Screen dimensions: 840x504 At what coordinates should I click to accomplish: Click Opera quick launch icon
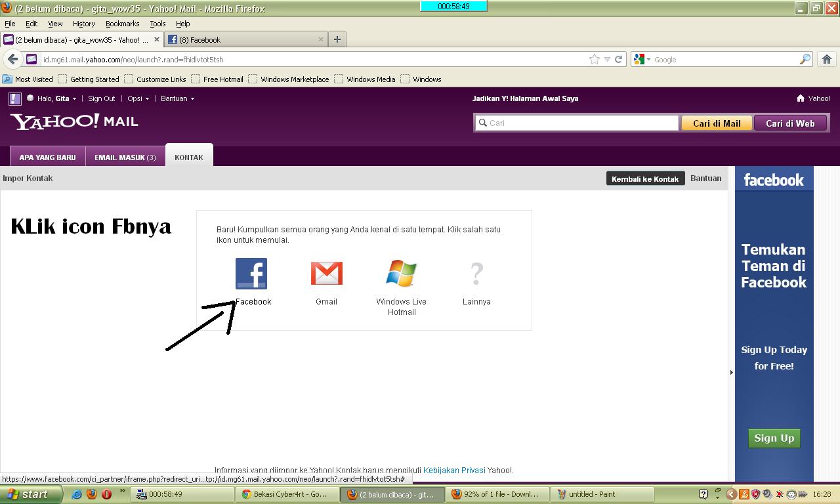click(106, 494)
